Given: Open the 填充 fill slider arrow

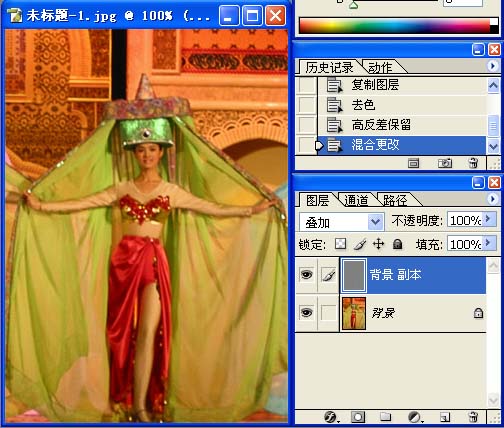Looking at the screenshot, I should click(488, 243).
